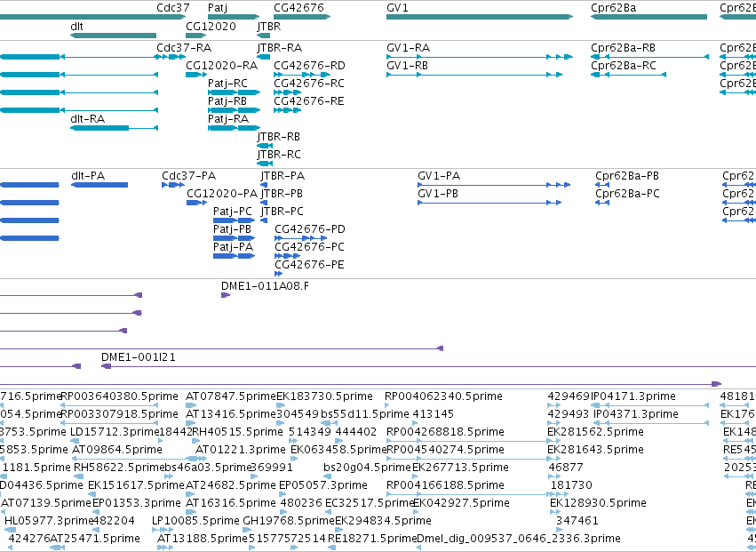Select EST AT07847.5prime

(x=231, y=396)
